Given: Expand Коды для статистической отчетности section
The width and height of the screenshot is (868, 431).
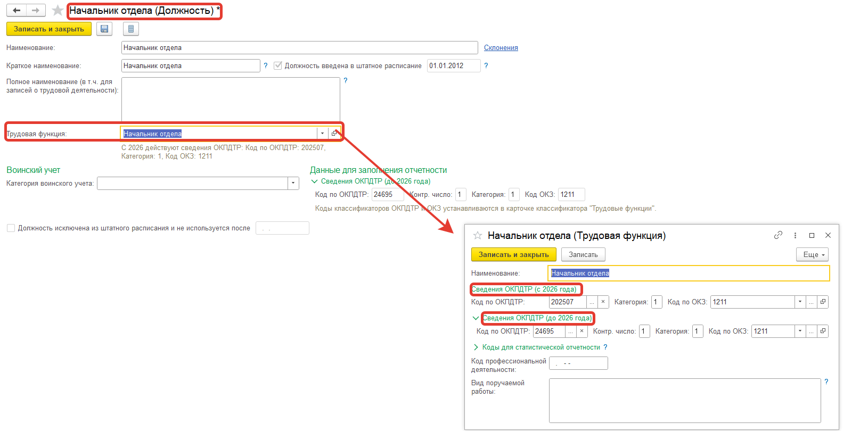Looking at the screenshot, I should coord(476,347).
